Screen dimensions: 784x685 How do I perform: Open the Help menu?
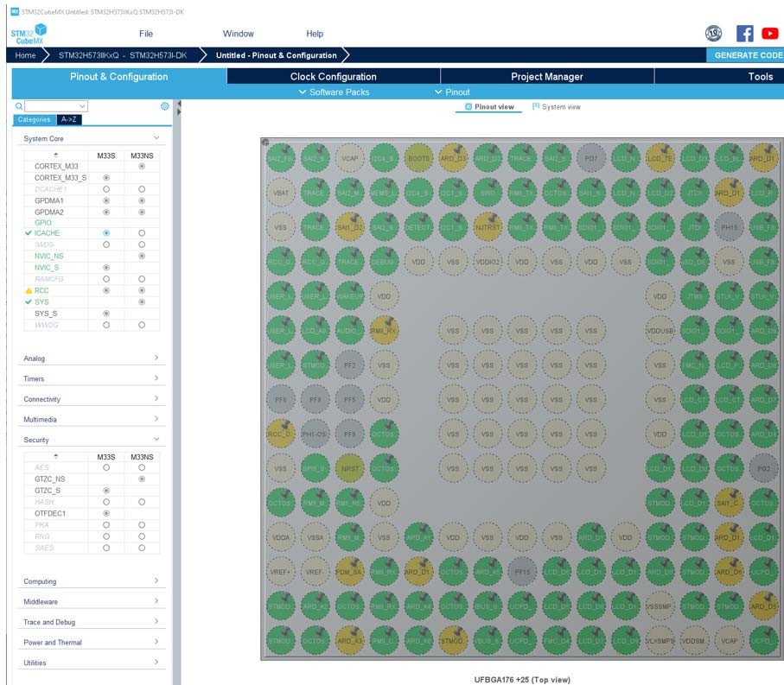[315, 34]
